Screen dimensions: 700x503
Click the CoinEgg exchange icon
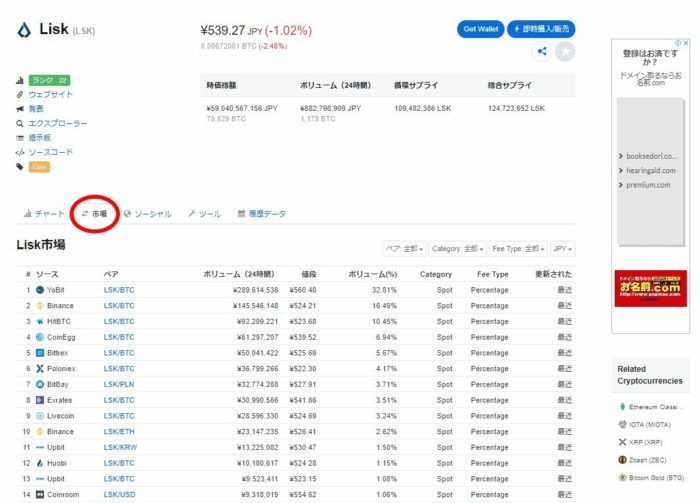click(x=40, y=337)
